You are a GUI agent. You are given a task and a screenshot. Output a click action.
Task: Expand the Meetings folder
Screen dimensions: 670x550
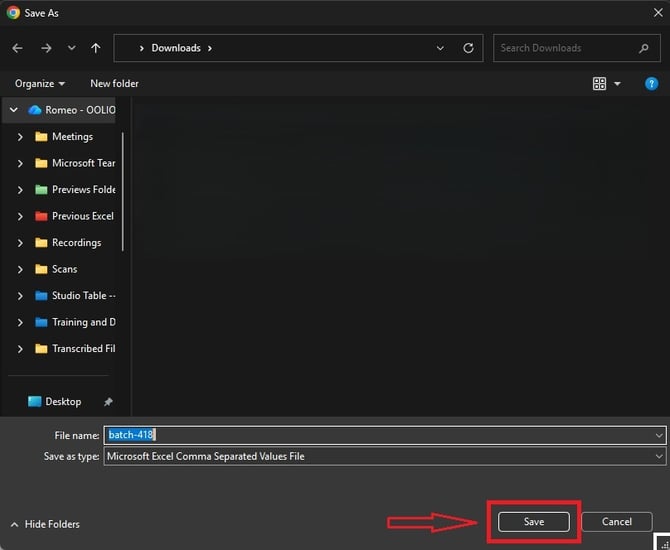click(20, 137)
